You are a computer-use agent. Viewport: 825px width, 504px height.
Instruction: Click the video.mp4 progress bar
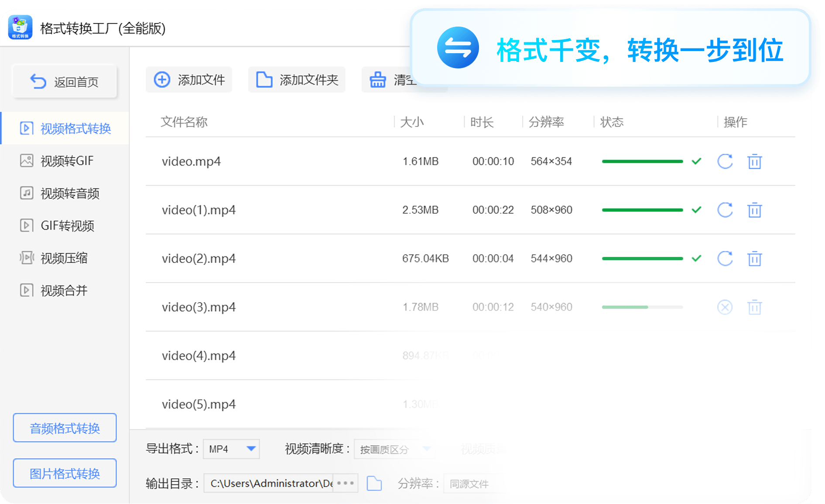[642, 161]
